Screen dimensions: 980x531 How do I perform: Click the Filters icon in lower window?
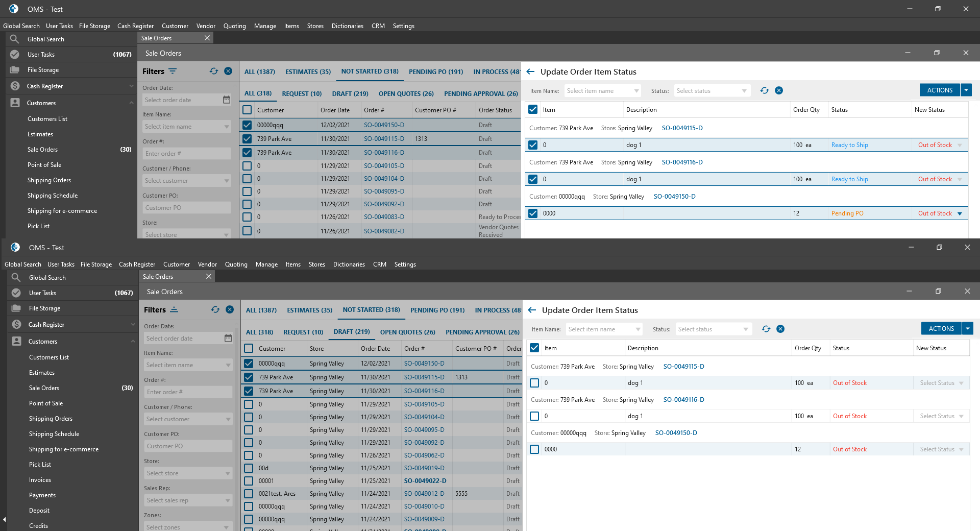pyautogui.click(x=174, y=309)
